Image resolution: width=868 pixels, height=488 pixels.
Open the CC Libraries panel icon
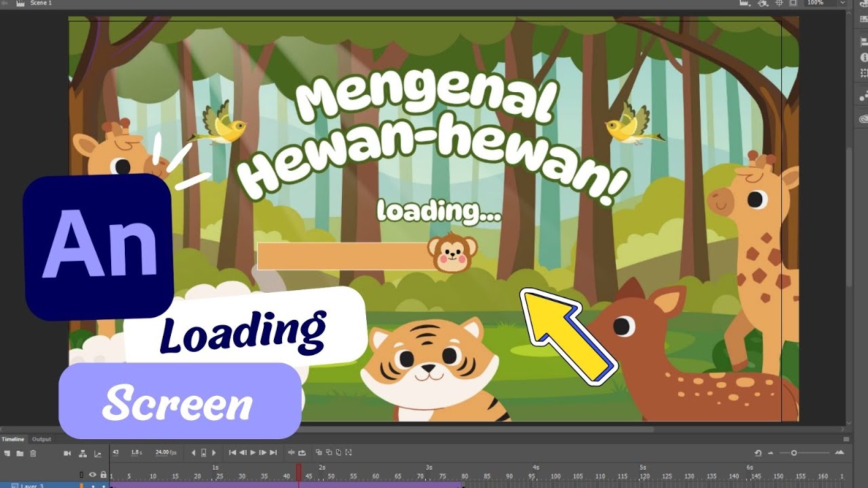coord(863,119)
